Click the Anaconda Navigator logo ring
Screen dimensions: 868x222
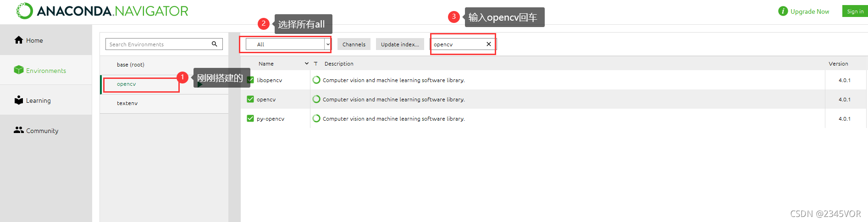(25, 11)
